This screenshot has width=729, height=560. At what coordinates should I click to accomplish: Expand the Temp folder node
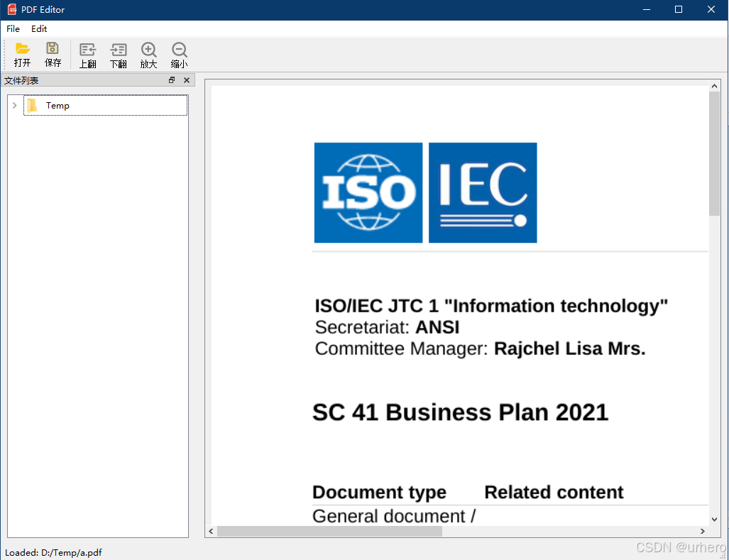tap(14, 106)
